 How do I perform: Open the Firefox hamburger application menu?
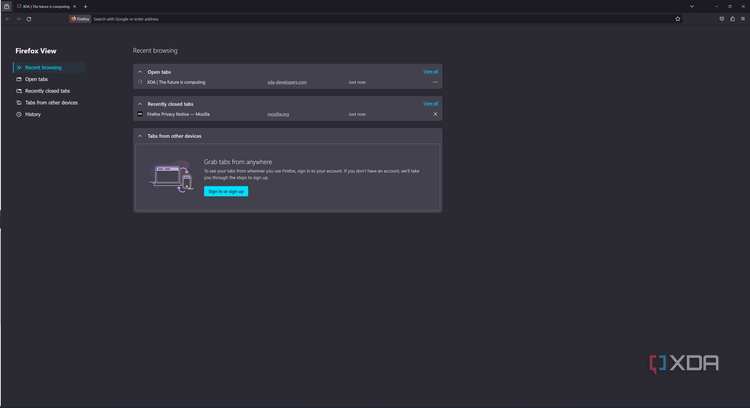point(743,19)
